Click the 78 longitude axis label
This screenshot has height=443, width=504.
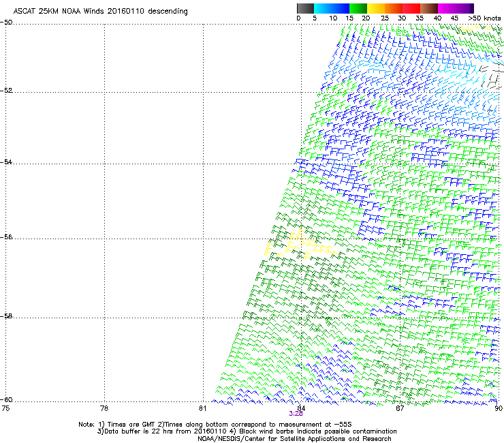pos(104,408)
